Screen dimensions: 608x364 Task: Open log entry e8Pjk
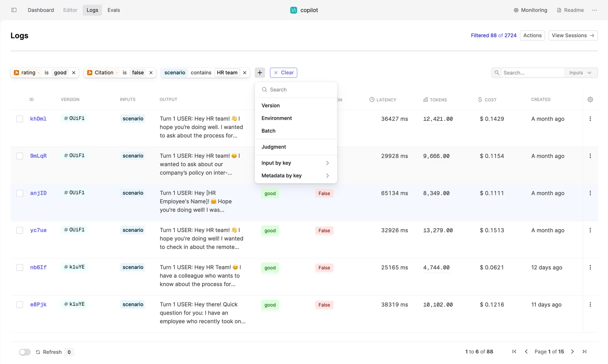(x=38, y=305)
